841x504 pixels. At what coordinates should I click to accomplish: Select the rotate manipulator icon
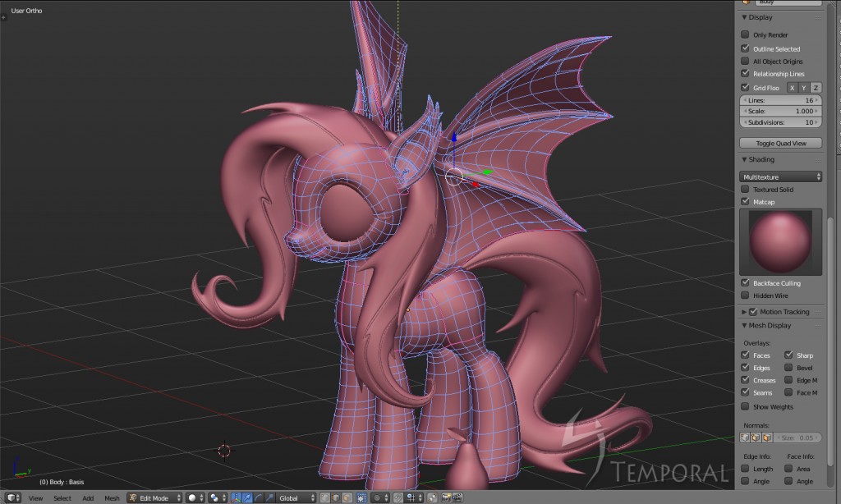click(259, 498)
